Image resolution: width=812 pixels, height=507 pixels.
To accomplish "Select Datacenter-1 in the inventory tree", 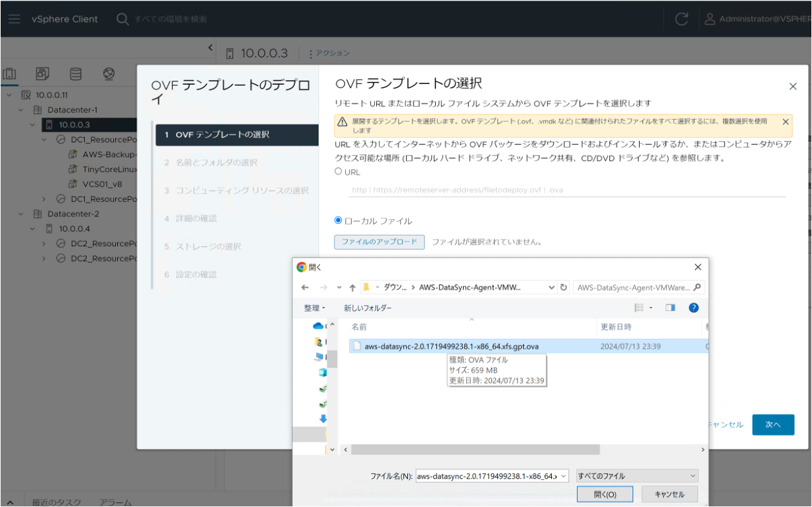I will click(72, 109).
